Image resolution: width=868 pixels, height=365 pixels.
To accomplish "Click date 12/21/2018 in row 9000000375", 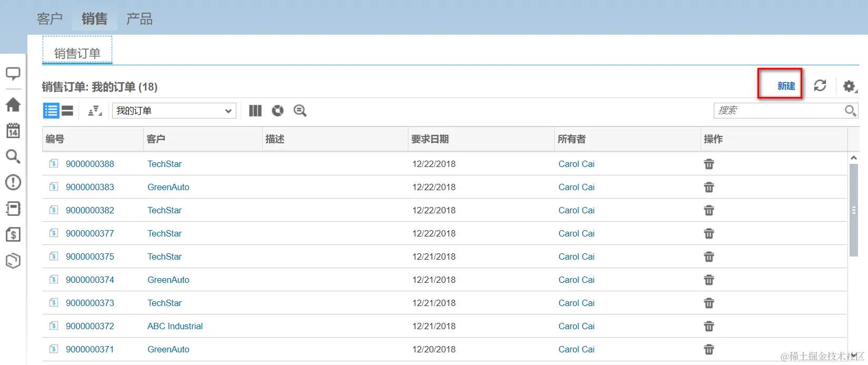I will (x=434, y=257).
